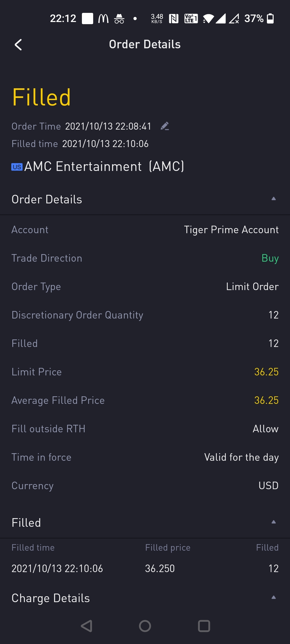Screen dimensions: 290x644
Task: Tap the Limit Price 36.25 value
Action: [266, 372]
